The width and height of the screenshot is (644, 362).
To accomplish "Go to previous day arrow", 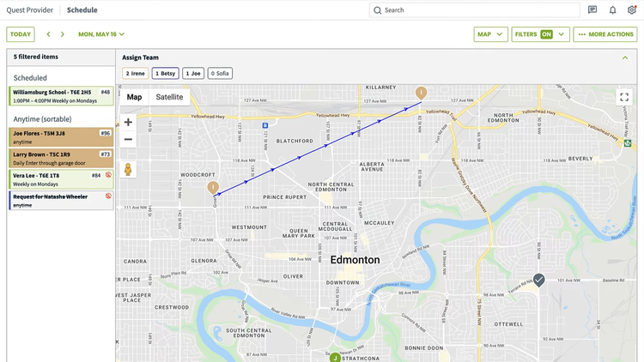I will (x=48, y=34).
